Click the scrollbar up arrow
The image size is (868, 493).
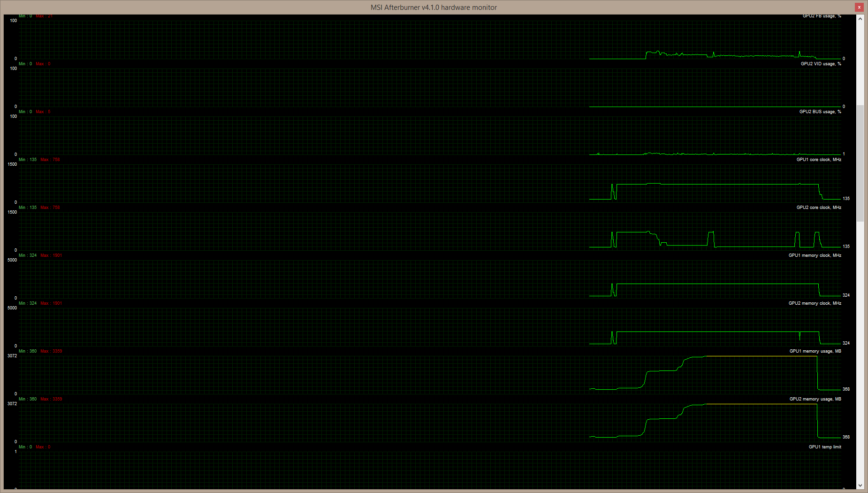click(x=860, y=19)
